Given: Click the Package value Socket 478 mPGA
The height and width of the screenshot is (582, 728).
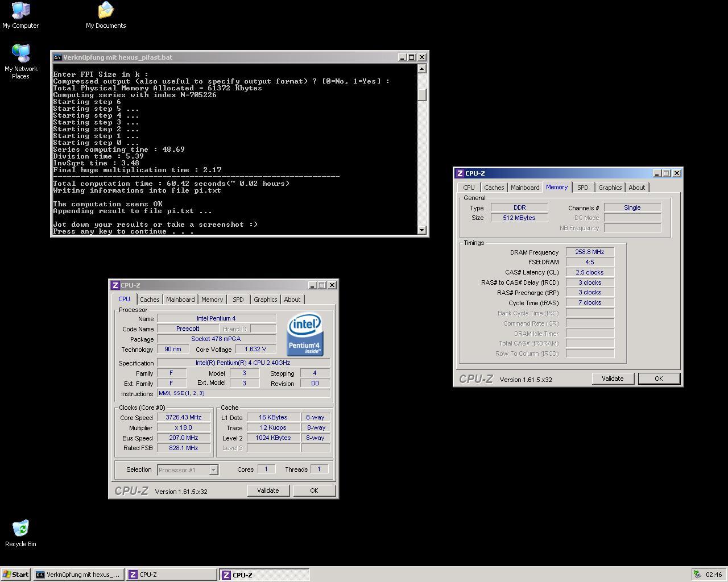Looking at the screenshot, I should (x=216, y=339).
